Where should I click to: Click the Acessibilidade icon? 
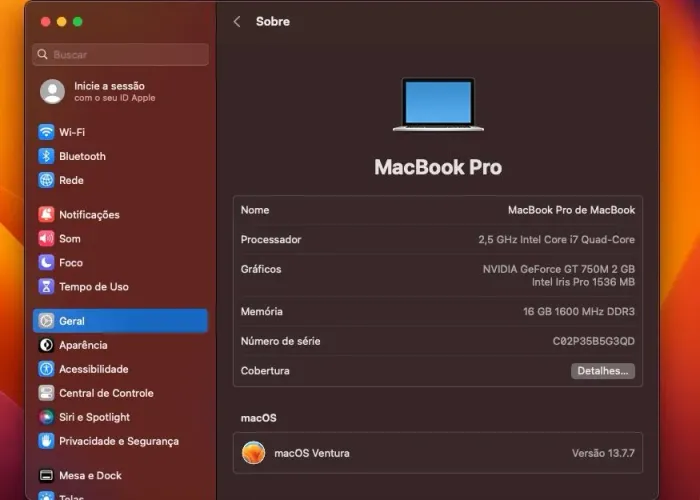46,369
